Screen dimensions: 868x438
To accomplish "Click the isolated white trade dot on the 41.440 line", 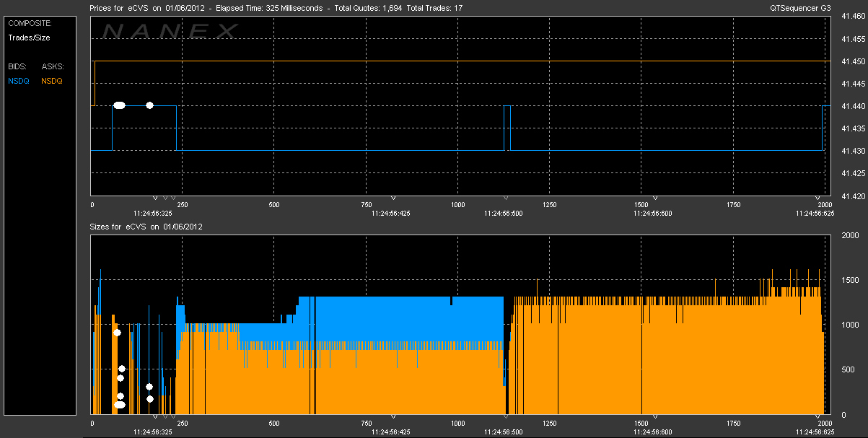I will coord(149,105).
